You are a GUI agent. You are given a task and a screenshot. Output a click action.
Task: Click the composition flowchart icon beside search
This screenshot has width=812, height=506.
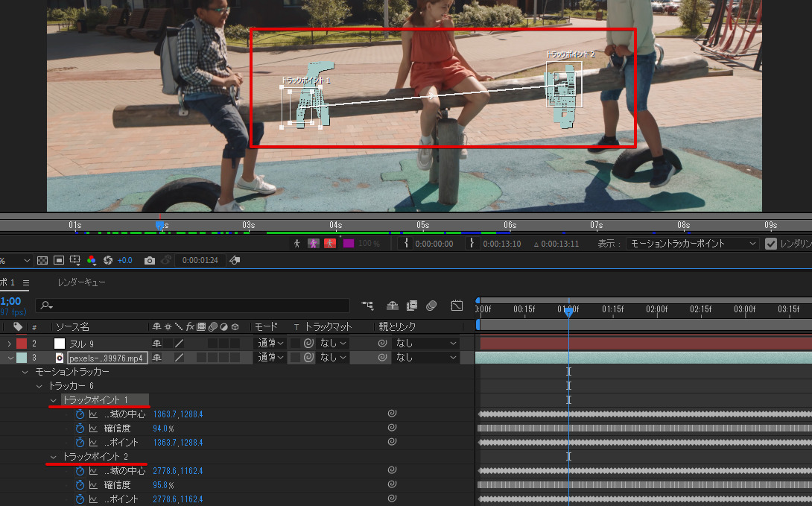pyautogui.click(x=367, y=306)
